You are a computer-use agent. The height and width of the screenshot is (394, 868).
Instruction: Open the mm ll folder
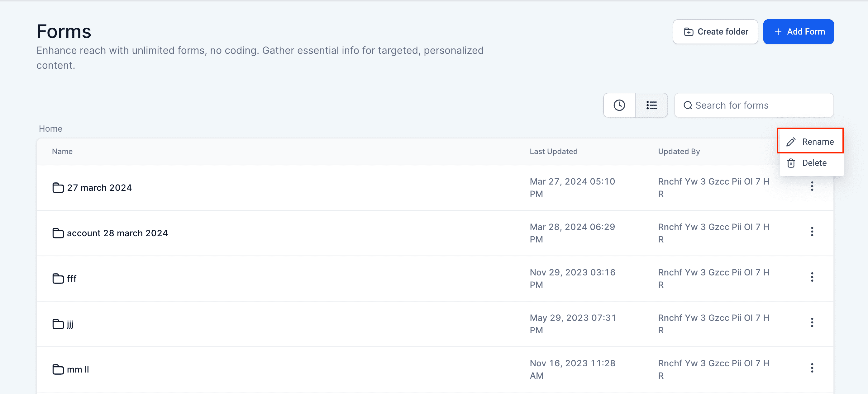(78, 369)
